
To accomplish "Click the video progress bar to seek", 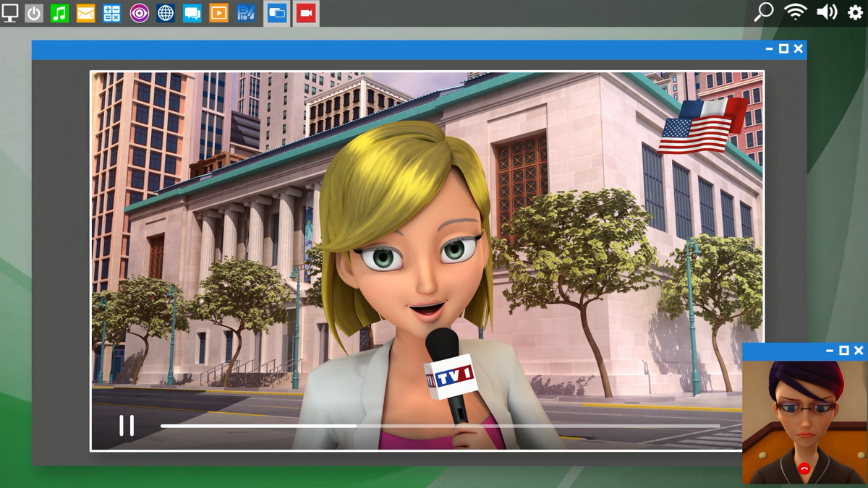I will tap(440, 426).
